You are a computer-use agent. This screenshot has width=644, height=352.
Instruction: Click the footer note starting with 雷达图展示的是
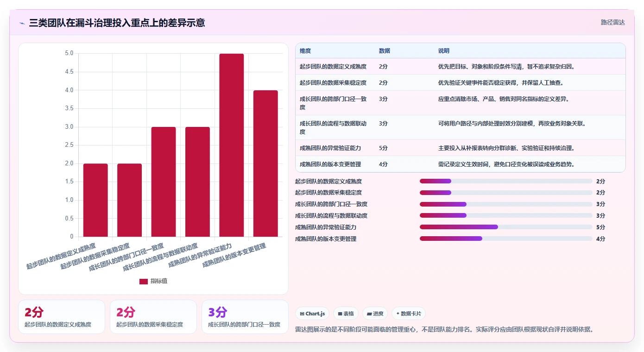point(444,329)
